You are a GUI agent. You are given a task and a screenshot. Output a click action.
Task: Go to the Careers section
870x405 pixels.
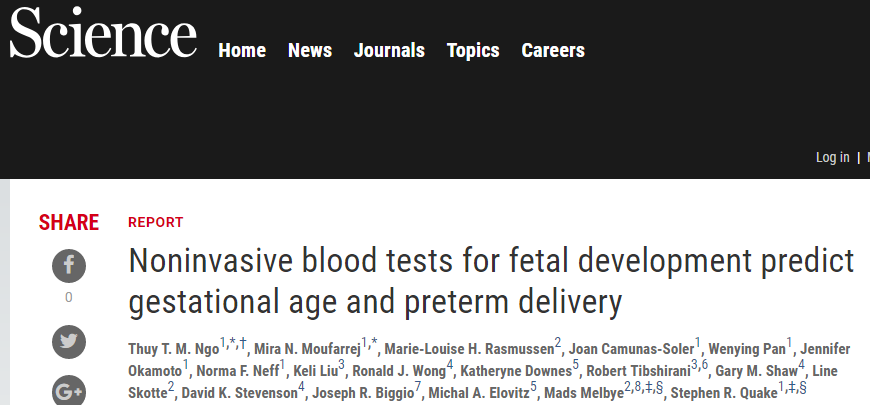pos(553,50)
